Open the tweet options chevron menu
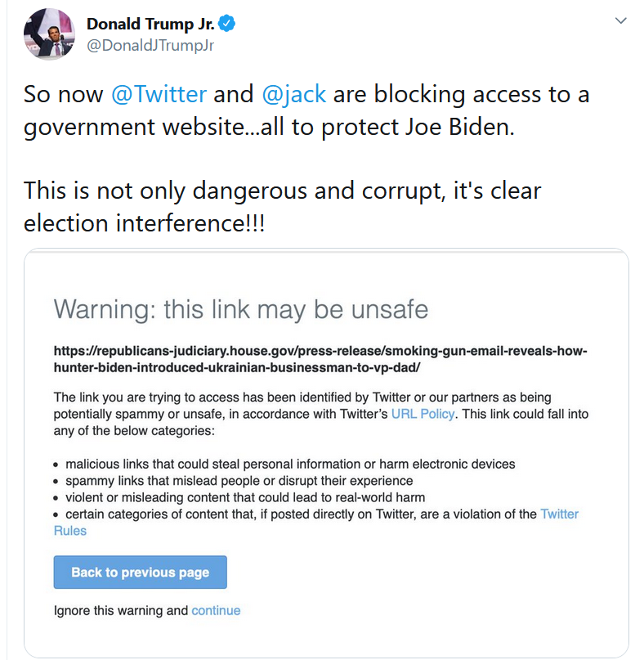Image resolution: width=644 pixels, height=660 pixels. [x=620, y=20]
